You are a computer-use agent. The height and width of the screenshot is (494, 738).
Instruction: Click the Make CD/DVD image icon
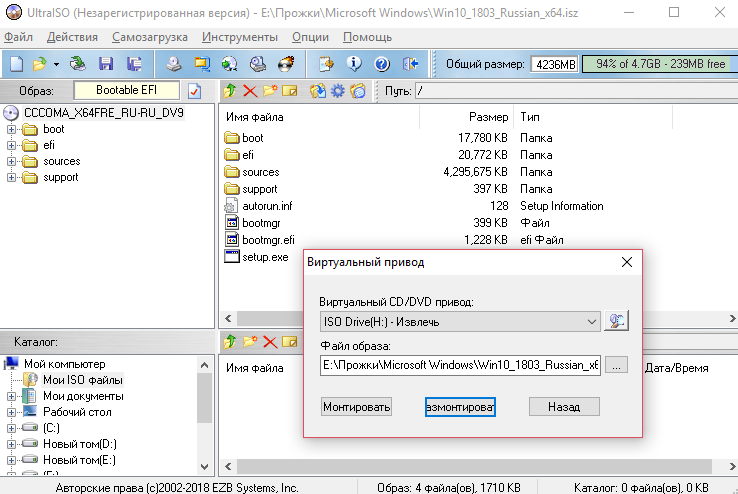point(174,64)
